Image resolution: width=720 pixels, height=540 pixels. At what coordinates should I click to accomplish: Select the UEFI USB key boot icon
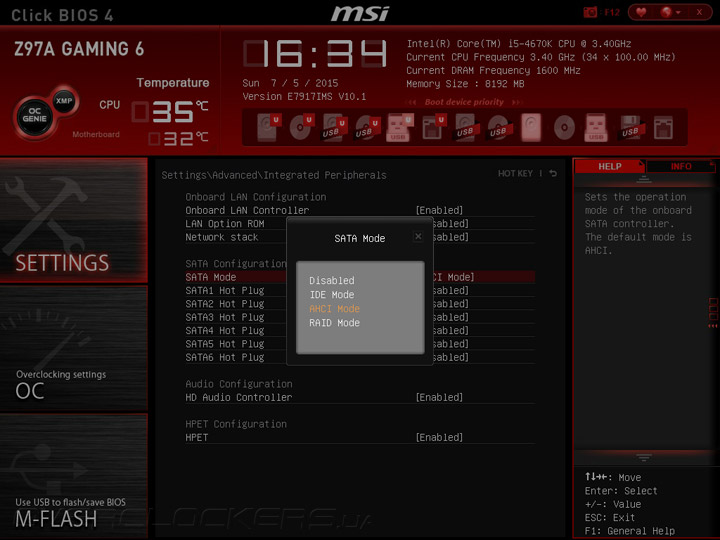click(x=399, y=127)
